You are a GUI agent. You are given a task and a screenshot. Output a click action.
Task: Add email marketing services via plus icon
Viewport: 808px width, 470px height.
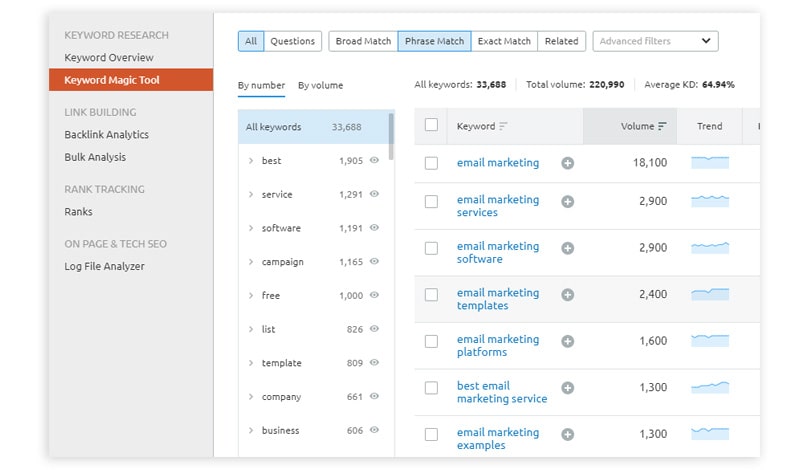click(568, 201)
